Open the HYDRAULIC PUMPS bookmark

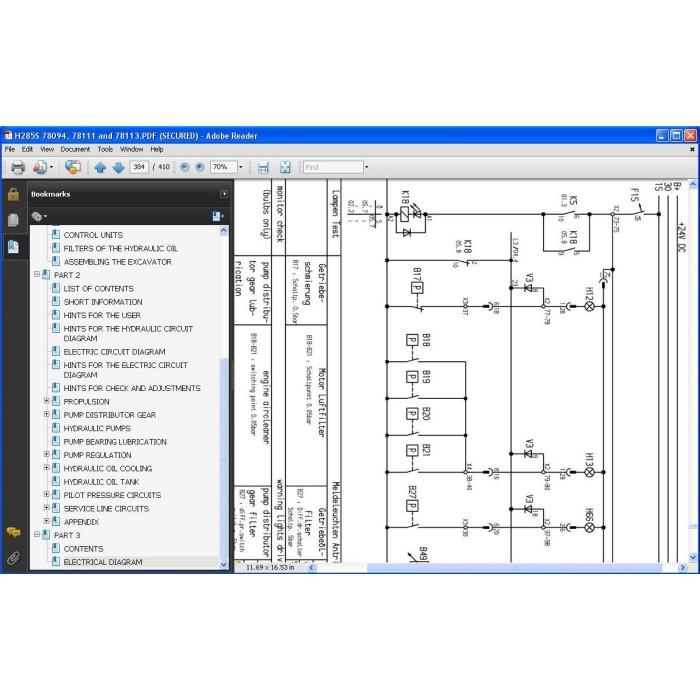(x=97, y=428)
